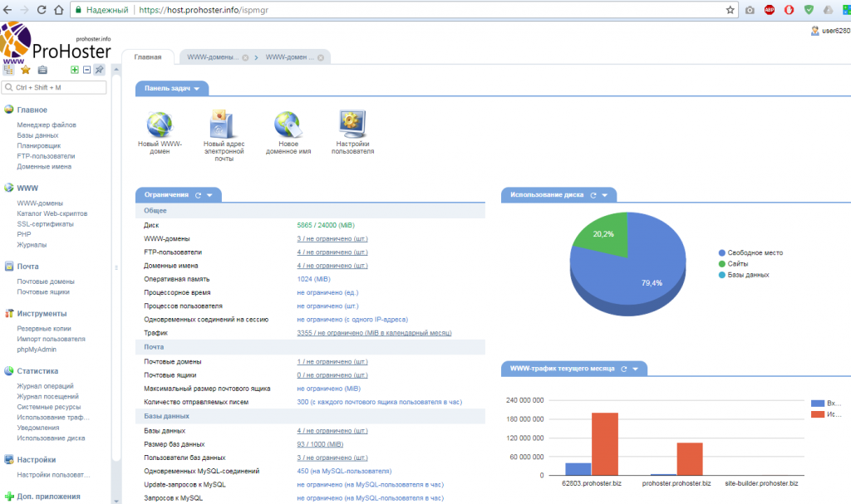
Task: Close the first WWW-домены tab
Action: 245,57
